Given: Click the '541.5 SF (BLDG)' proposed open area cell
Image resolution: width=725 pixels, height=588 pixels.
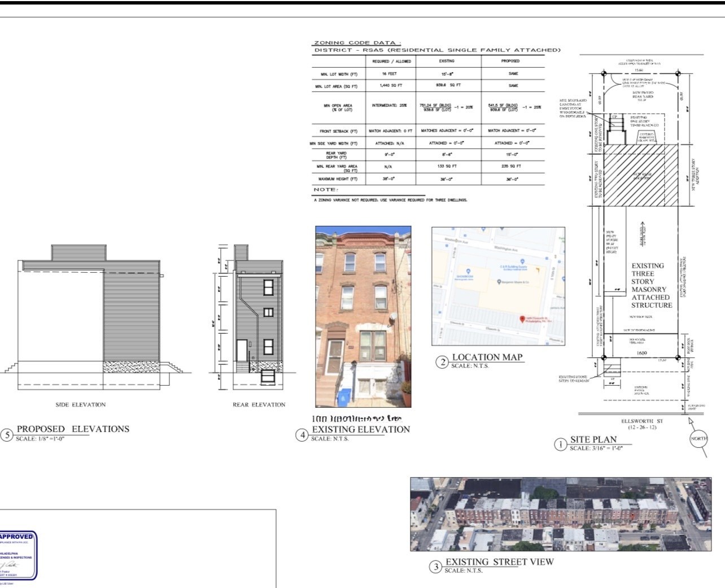Looking at the screenshot, I should (x=514, y=107).
